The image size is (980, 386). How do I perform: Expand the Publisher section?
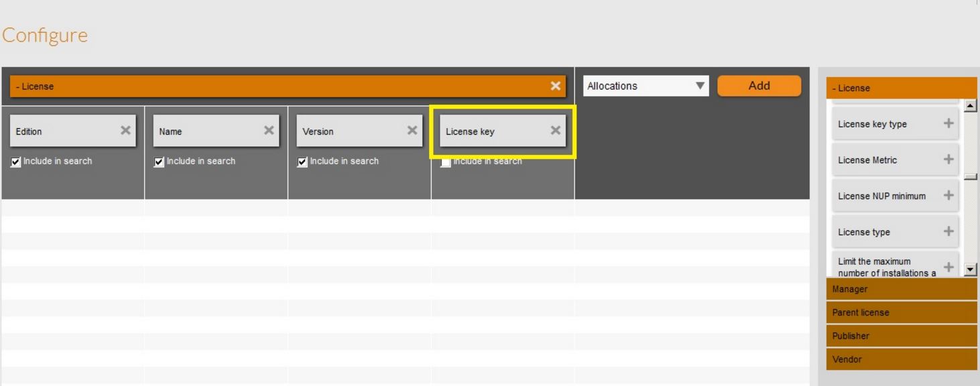click(902, 336)
